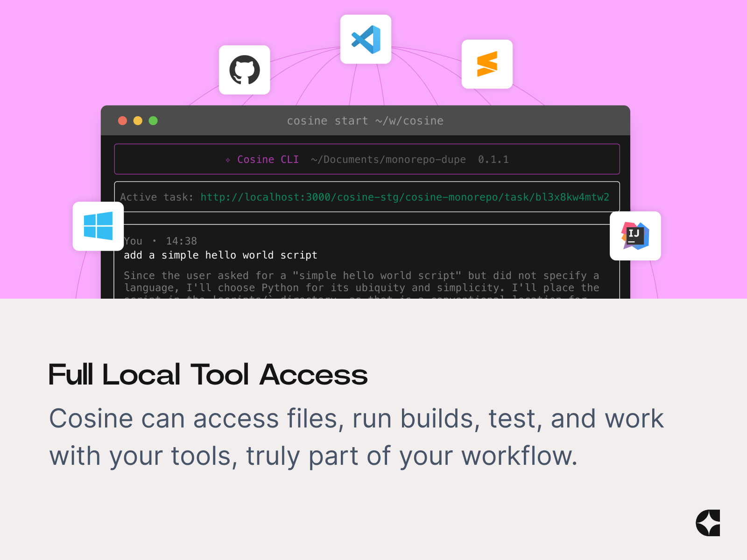This screenshot has height=560, width=747.
Task: Click the version number 0.1.1
Action: 494,159
